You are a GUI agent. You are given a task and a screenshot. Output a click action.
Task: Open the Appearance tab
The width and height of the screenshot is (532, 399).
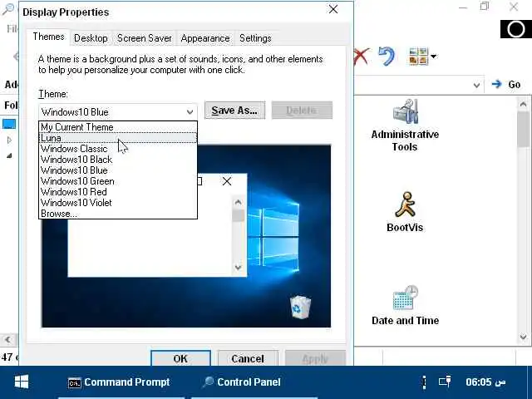[205, 38]
